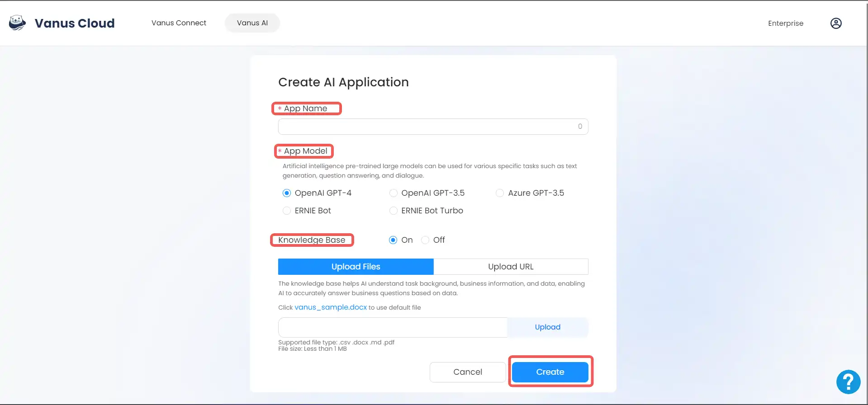The image size is (868, 405).
Task: Click the Vanus Cloud brand name
Action: pyautogui.click(x=75, y=23)
